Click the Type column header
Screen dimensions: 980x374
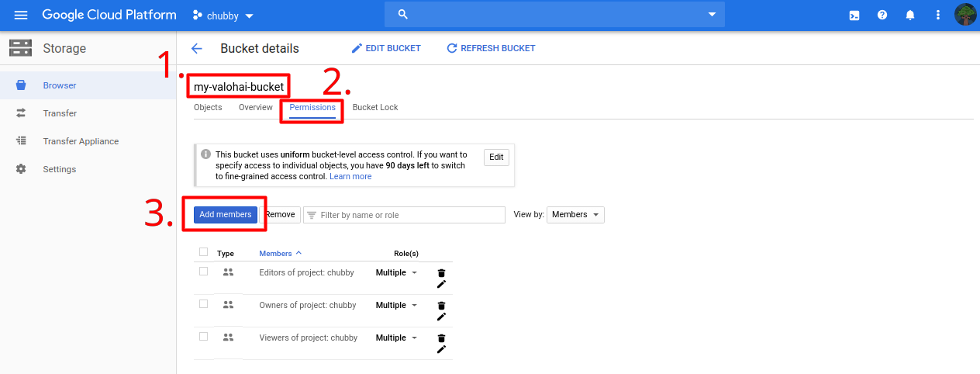(x=226, y=254)
